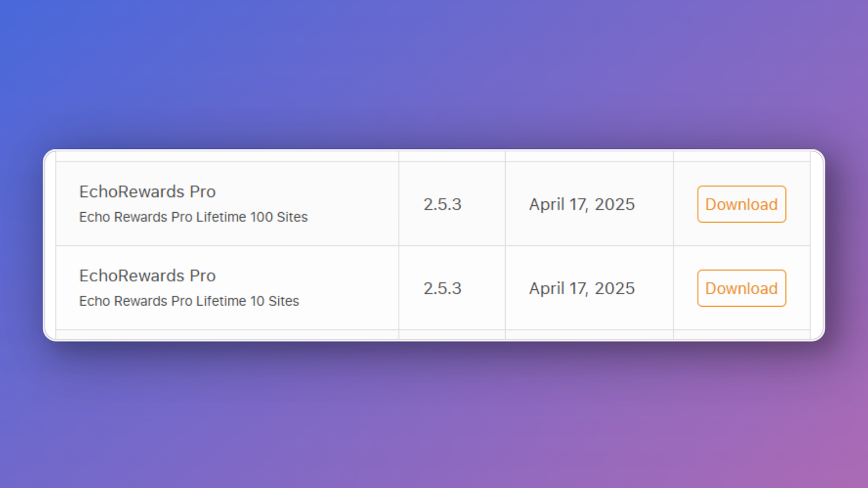The height and width of the screenshot is (488, 868).
Task: Select EchoRewards Pro title in 100 Sites row
Action: (x=148, y=192)
